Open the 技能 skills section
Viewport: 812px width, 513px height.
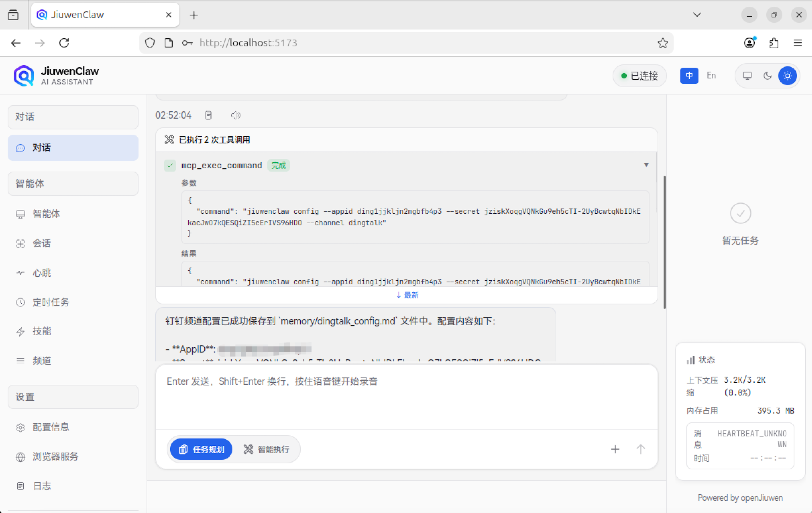[42, 331]
